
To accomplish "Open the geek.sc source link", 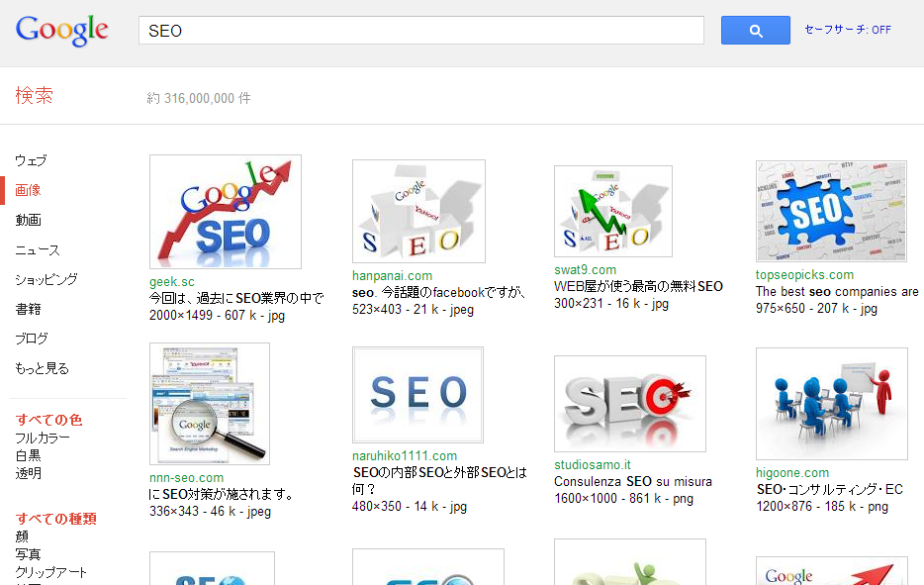I will point(171,282).
